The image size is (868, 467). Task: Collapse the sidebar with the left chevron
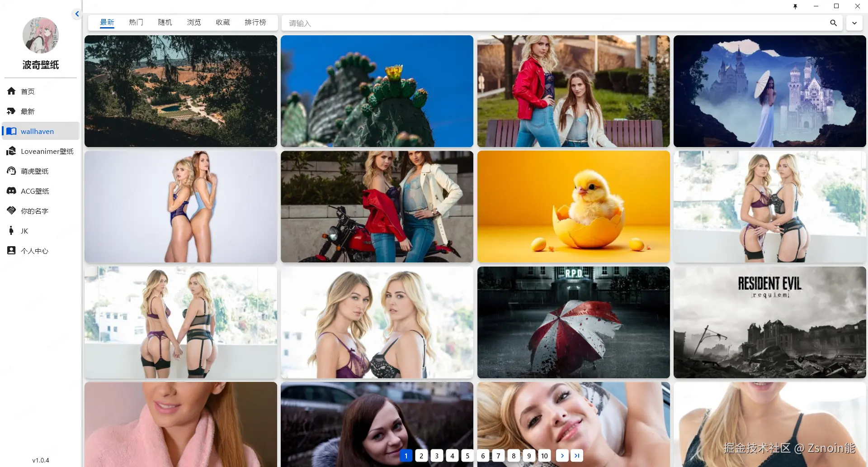[x=77, y=14]
